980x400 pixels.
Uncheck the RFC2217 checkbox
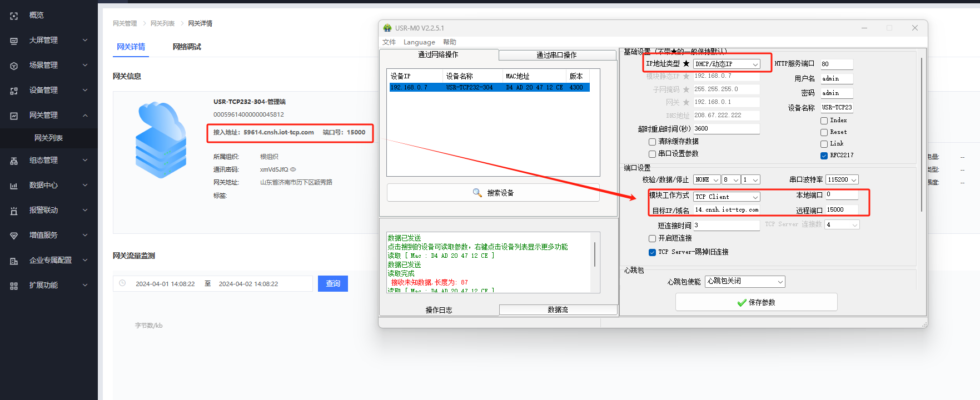click(824, 156)
